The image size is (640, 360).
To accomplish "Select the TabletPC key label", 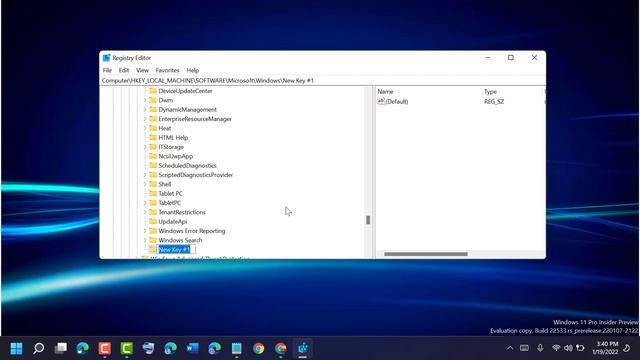I will click(x=169, y=202).
